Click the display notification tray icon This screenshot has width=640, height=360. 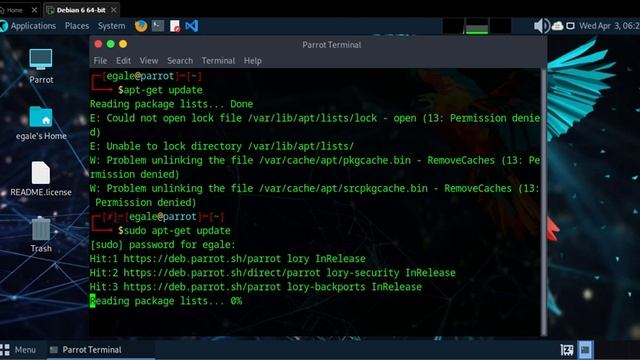(571, 26)
